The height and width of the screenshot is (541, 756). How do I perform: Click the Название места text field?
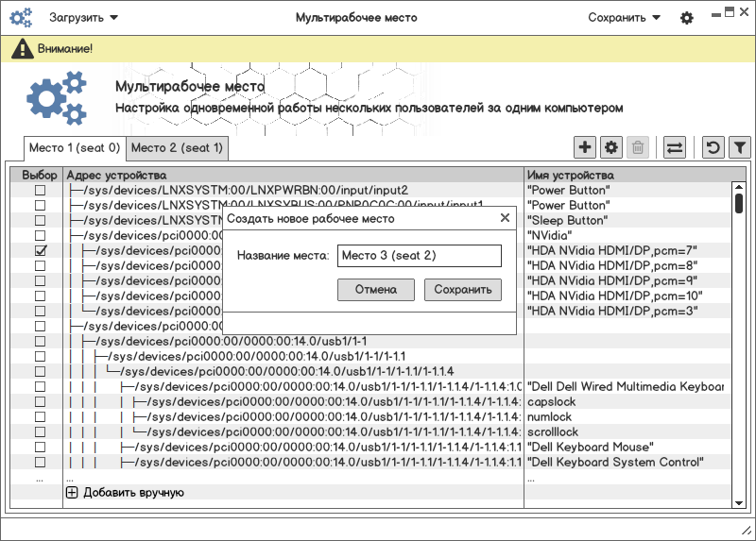(419, 256)
